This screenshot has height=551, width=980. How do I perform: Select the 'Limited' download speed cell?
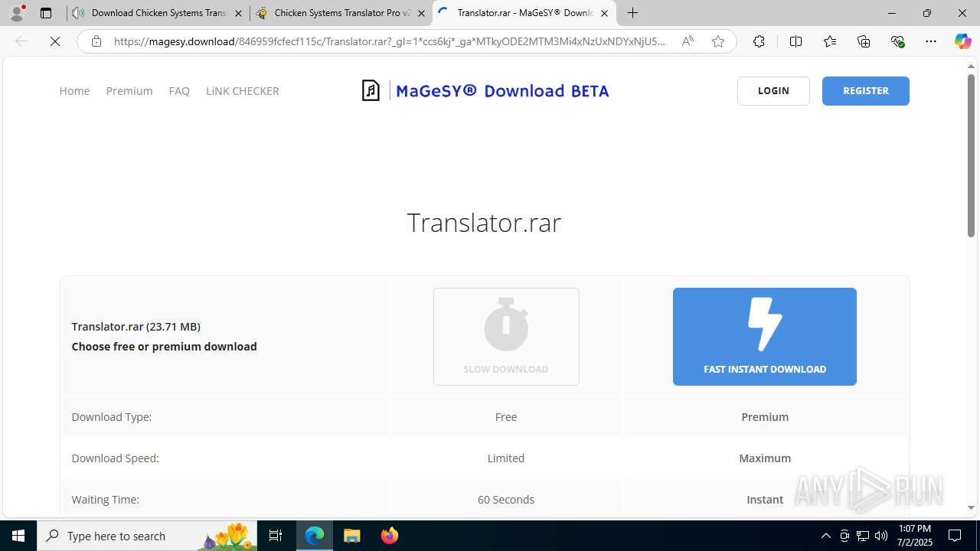506,458
